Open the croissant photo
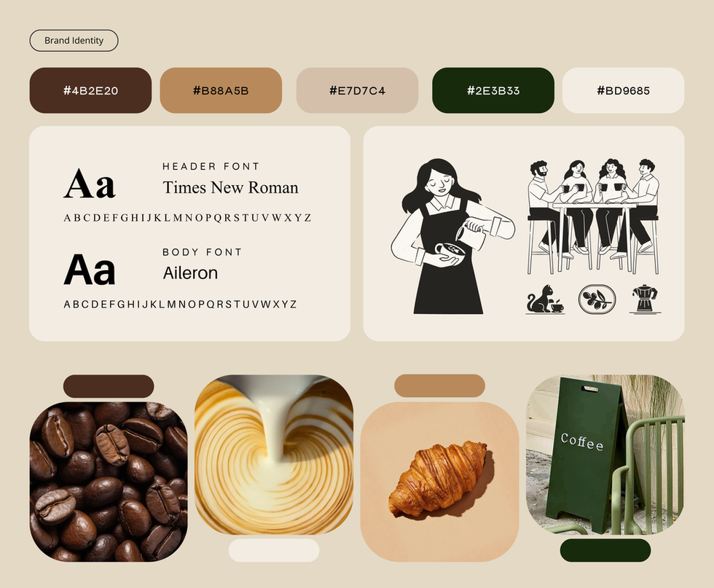 [439, 482]
